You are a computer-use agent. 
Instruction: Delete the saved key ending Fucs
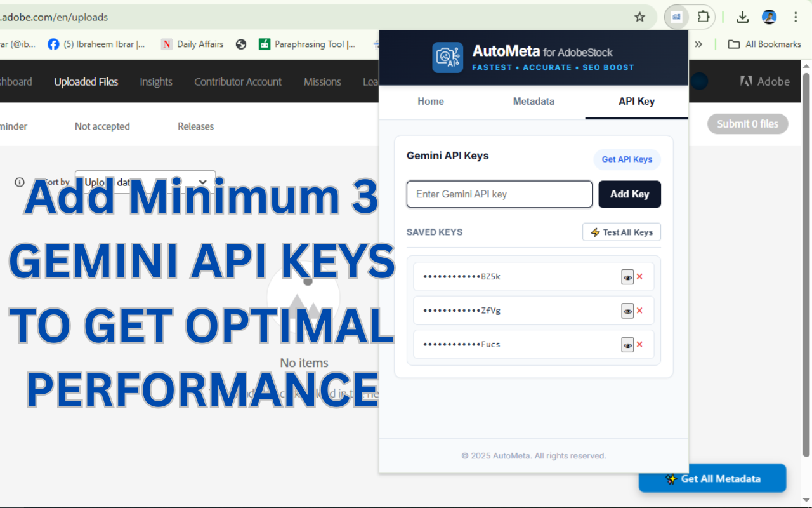[x=639, y=344]
